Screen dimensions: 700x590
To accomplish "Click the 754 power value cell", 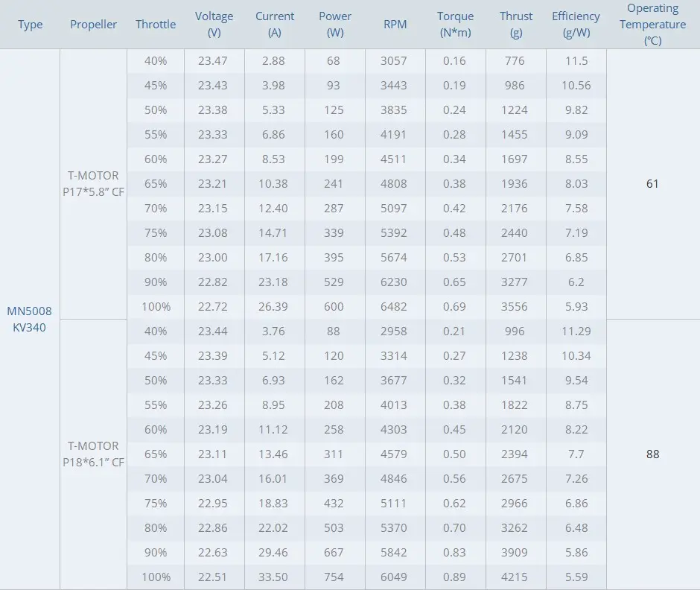I will pos(334,577).
